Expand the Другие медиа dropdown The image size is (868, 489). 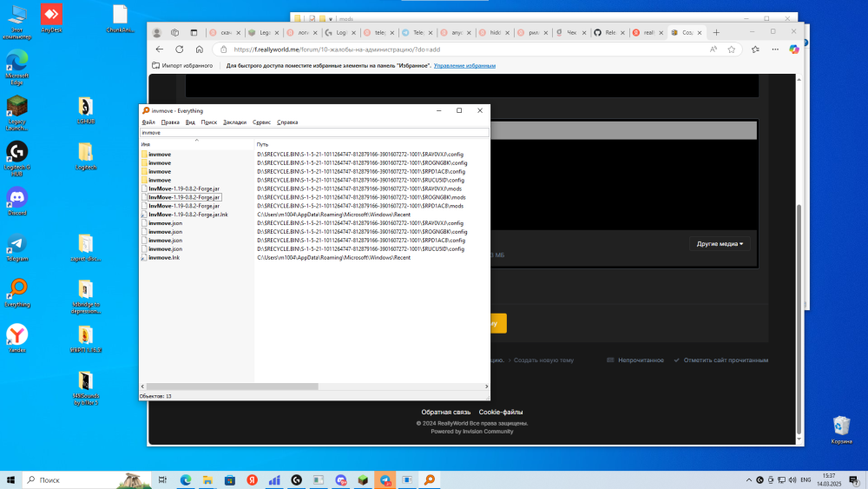pos(720,244)
